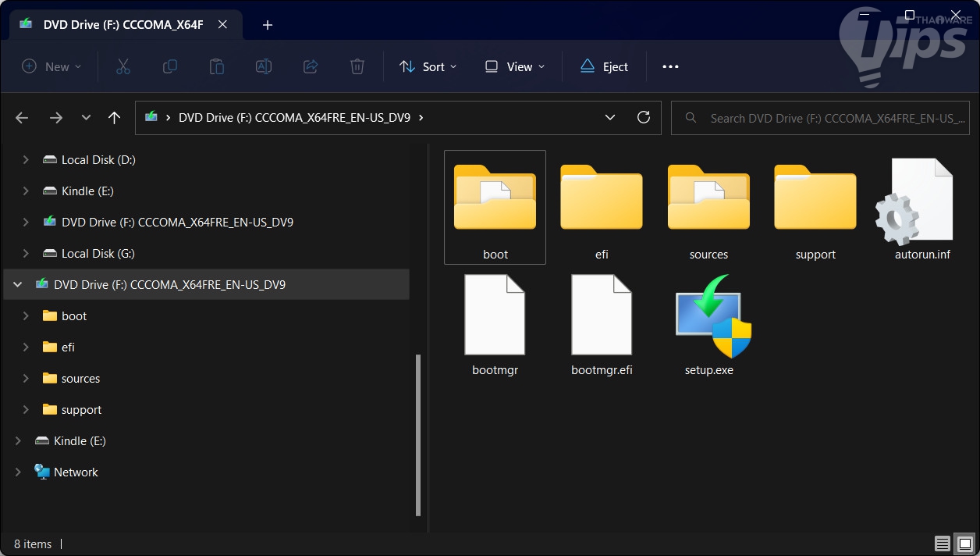Screen dimensions: 980x556
Task: Add a new File Explorer tab
Action: click(268, 25)
